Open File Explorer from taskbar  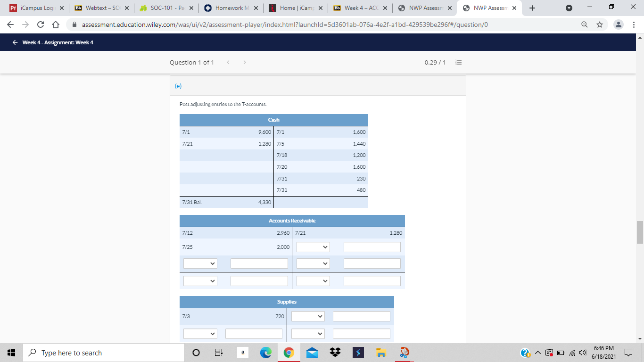[x=380, y=353]
